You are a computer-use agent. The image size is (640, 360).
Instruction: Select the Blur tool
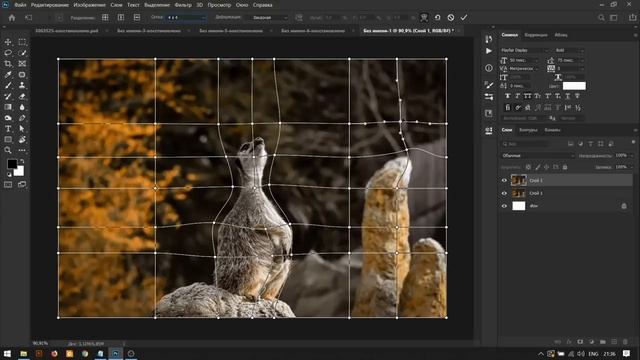(x=22, y=107)
